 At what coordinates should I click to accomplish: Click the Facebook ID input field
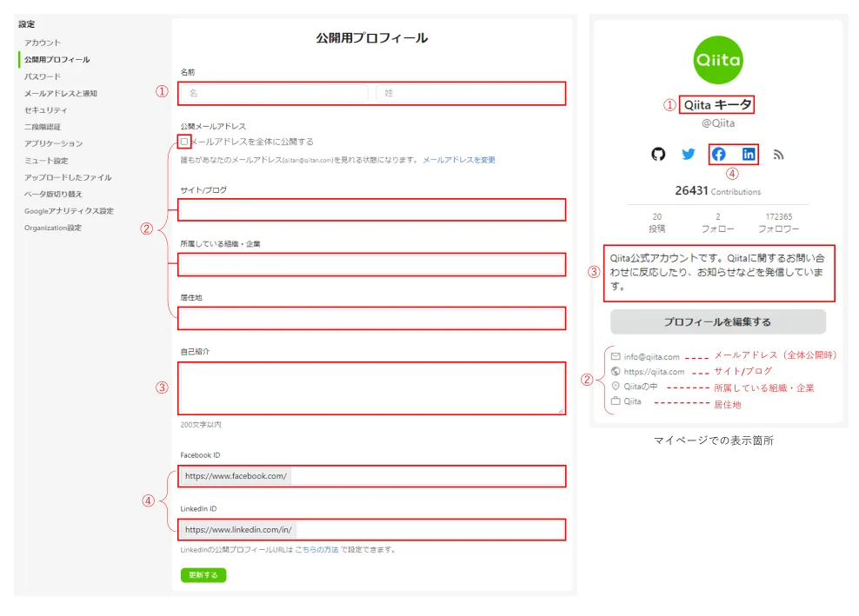click(x=371, y=476)
